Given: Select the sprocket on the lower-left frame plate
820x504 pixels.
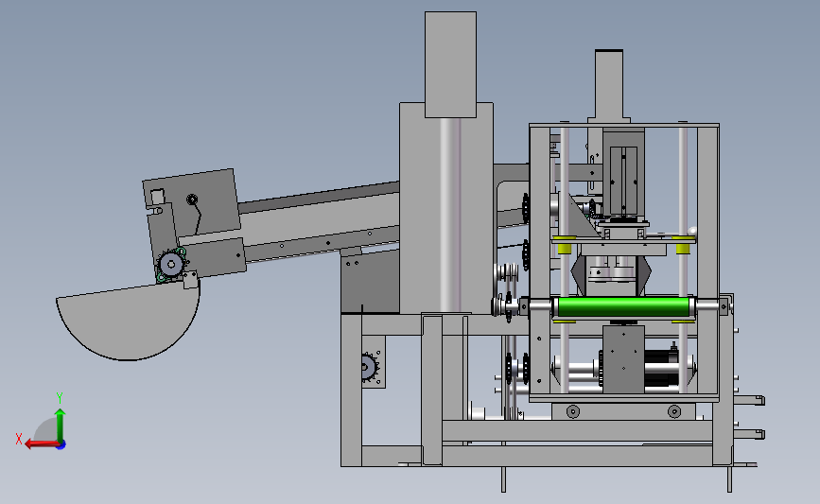Looking at the screenshot, I should click(369, 368).
